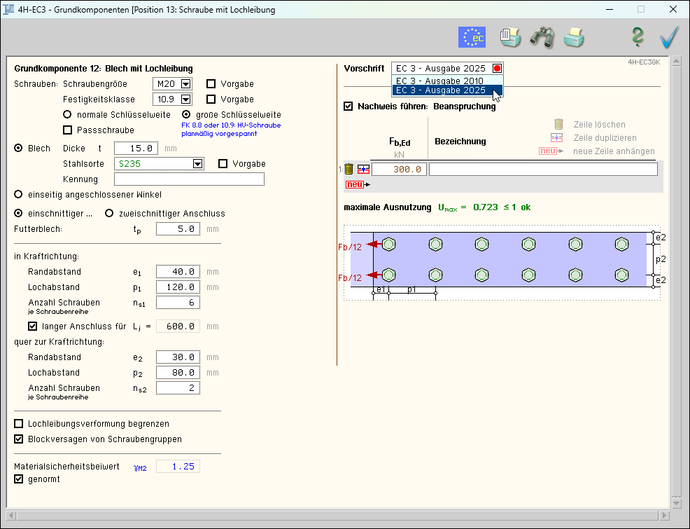
Task: Click the EC flag Eurocode settings icon
Action: click(x=473, y=38)
